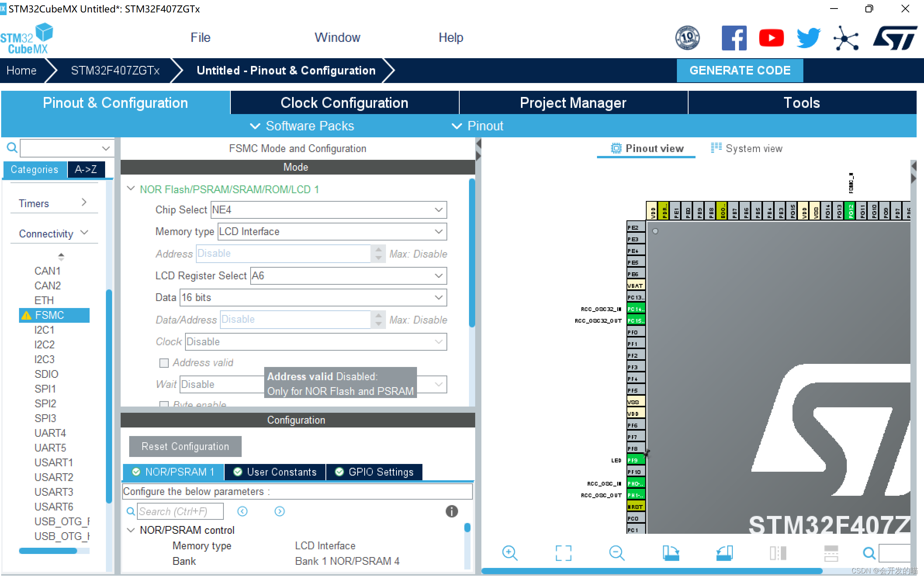Toggle the Address valid checkbox
Image resolution: width=924 pixels, height=578 pixels.
(x=164, y=363)
